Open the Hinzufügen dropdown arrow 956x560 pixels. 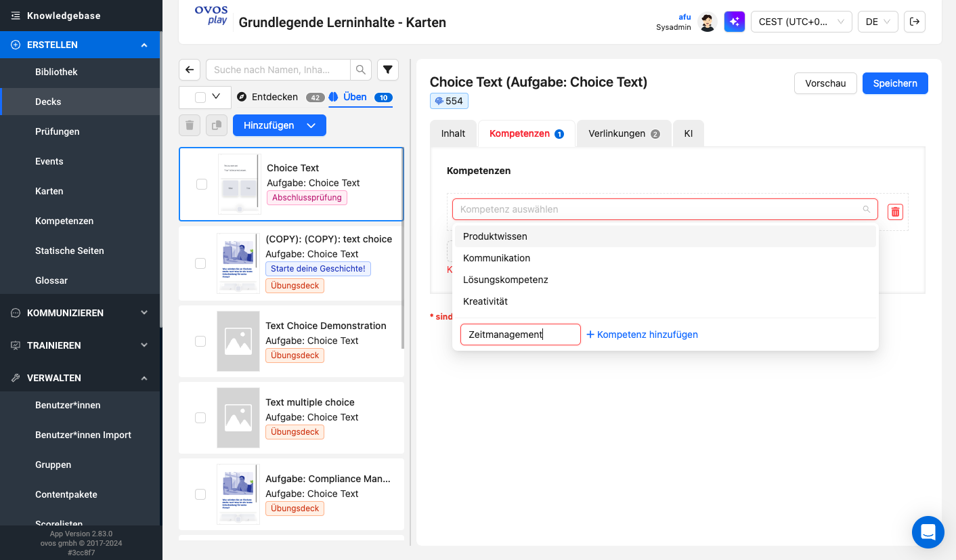point(311,125)
